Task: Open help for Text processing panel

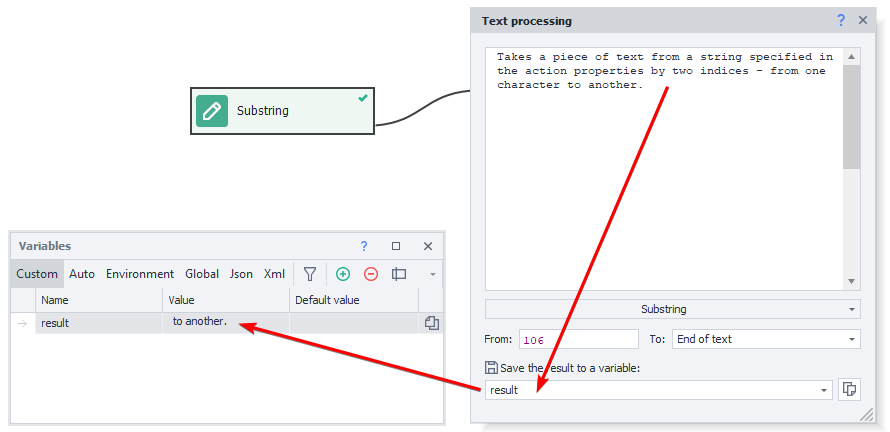Action: point(841,20)
